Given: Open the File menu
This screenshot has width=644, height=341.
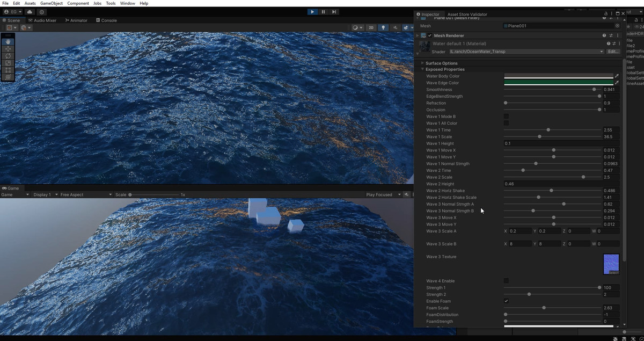Looking at the screenshot, I should (5, 3).
